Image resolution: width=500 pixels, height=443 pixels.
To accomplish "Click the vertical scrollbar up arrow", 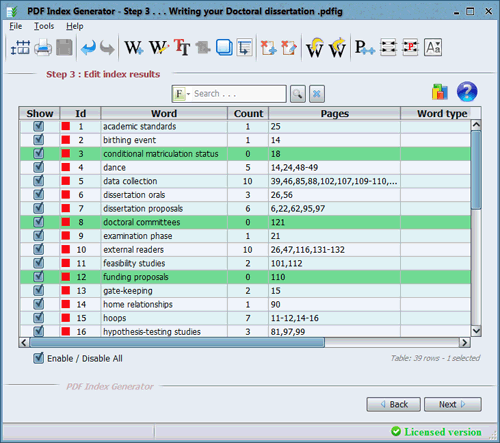I will pos(476,125).
